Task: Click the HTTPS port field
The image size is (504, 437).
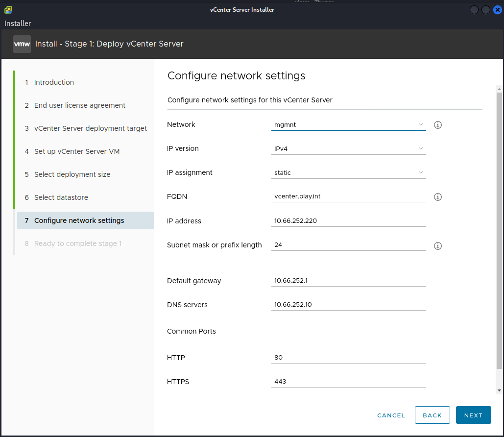Action: point(348,381)
